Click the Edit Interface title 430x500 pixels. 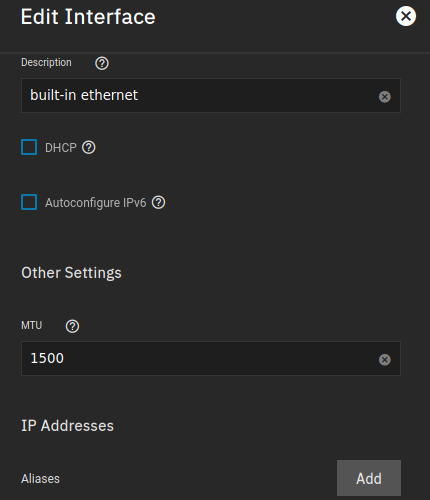(x=88, y=17)
